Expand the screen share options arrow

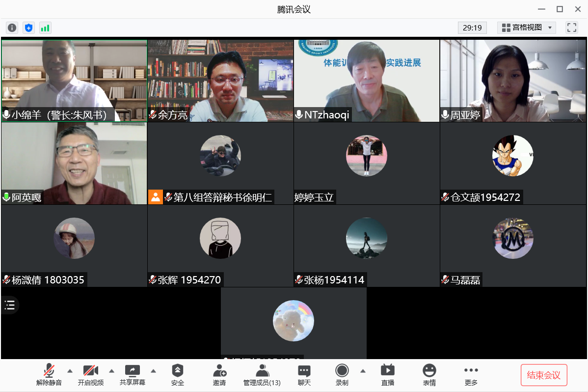[x=153, y=371]
